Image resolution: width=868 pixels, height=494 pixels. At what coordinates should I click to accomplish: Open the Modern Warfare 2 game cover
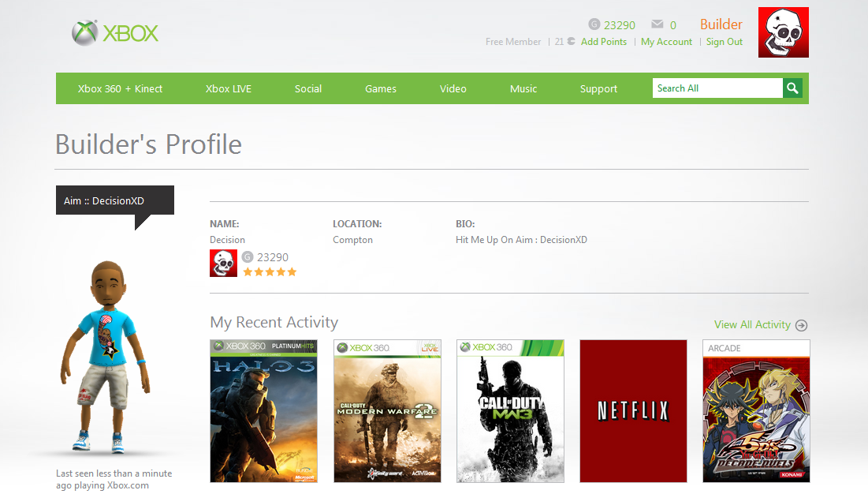click(388, 411)
